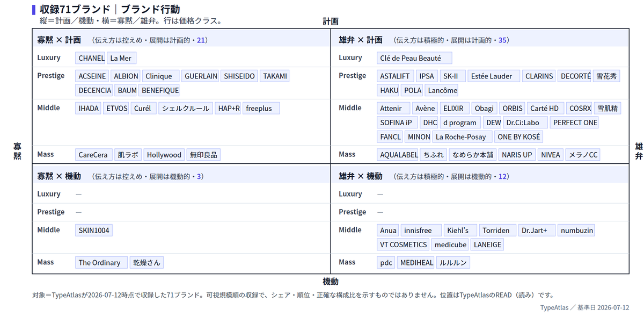Select the ONE BY KOSÉ chip

pyautogui.click(x=519, y=137)
